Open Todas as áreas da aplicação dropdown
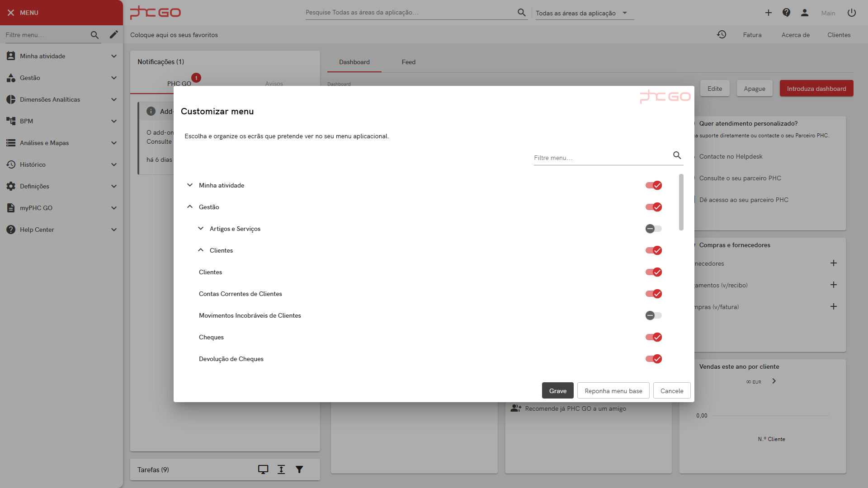 (583, 13)
